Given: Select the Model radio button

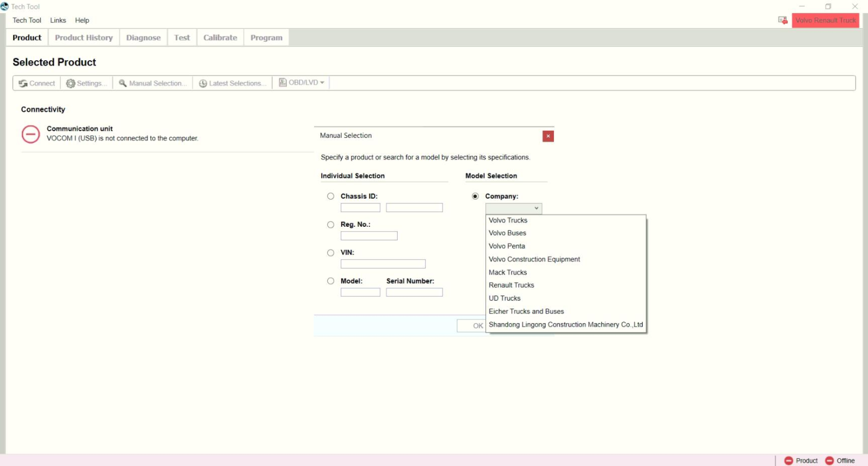Looking at the screenshot, I should point(330,281).
